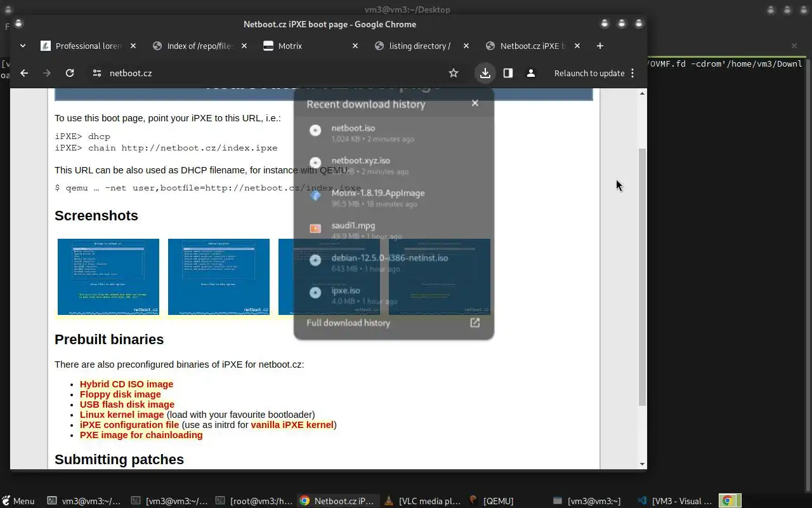Screen dimensions: 812x508
Task: View site information icon in address bar
Action: 97,73
